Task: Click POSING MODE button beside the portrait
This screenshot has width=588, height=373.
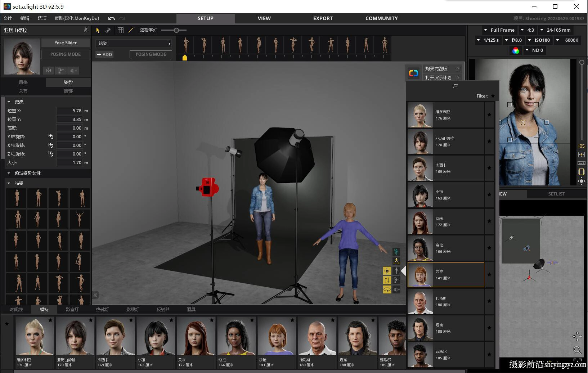Action: [x=66, y=54]
